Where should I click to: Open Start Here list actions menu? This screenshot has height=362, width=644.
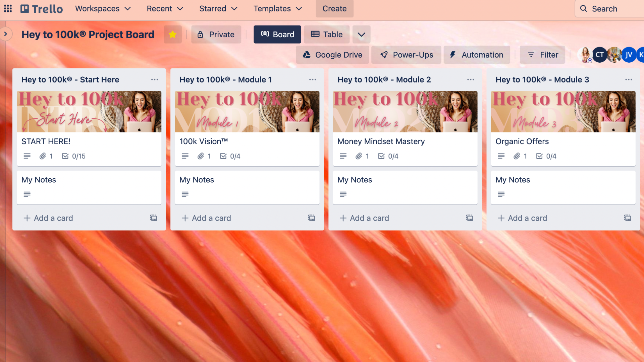(154, 80)
